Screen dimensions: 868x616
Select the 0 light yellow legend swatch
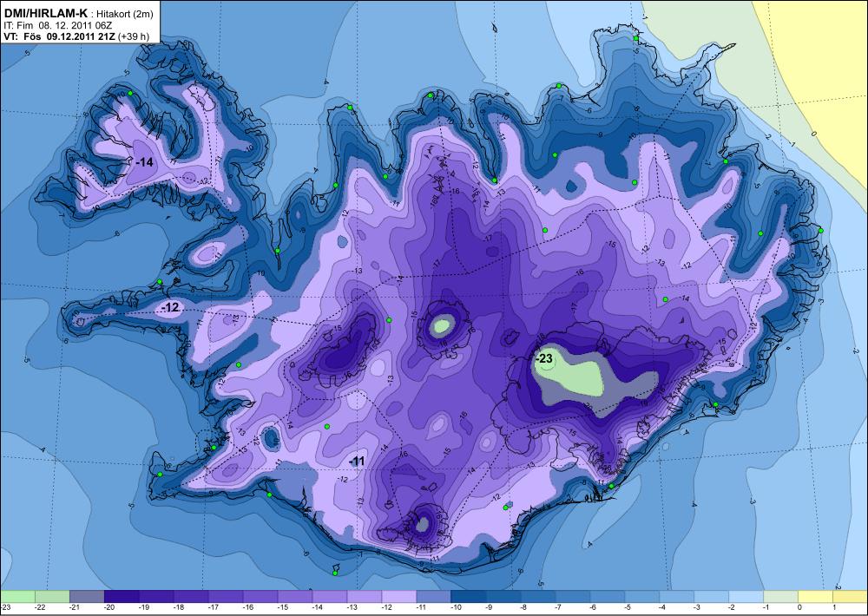[x=815, y=597]
